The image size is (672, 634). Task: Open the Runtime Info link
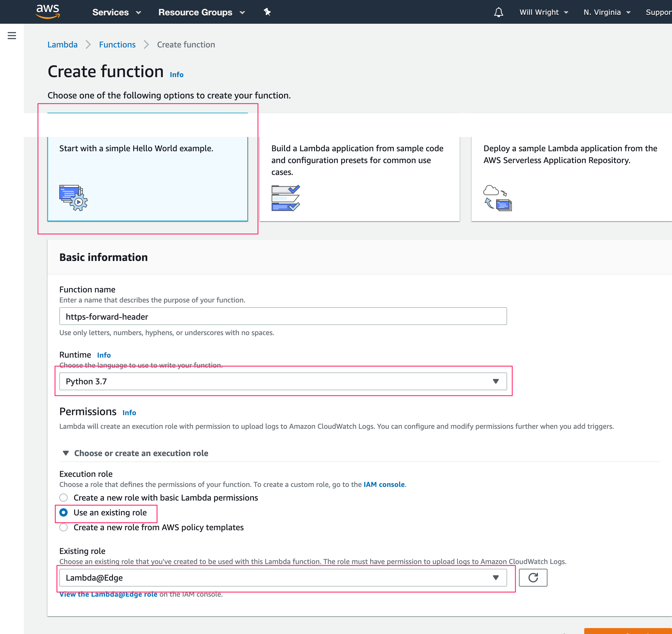104,355
